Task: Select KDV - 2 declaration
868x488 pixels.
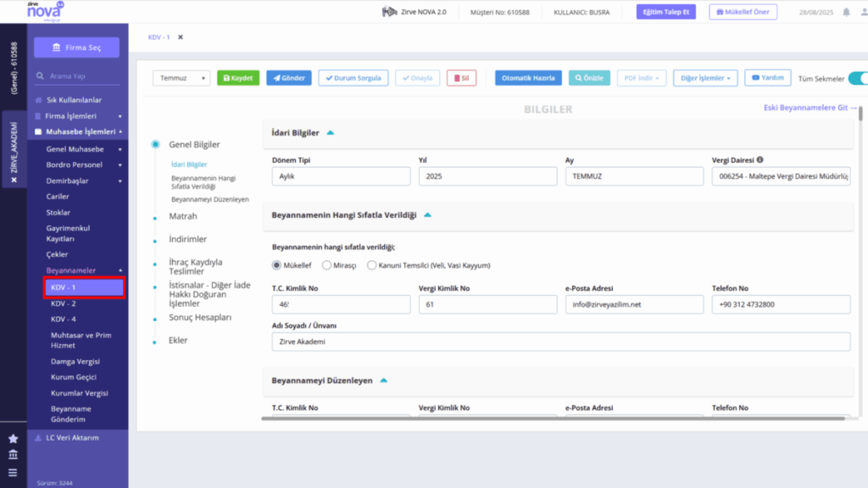Action: pyautogui.click(x=63, y=304)
